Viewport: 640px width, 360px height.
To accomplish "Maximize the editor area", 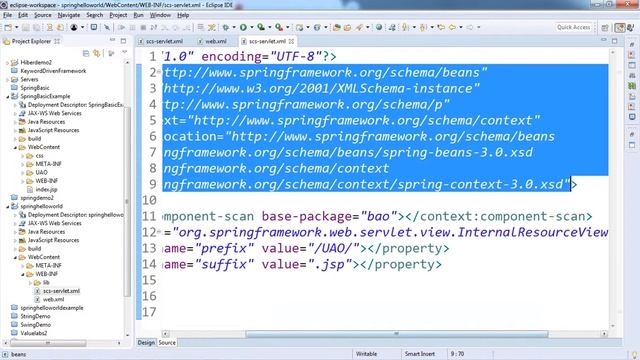I will coord(615,40).
